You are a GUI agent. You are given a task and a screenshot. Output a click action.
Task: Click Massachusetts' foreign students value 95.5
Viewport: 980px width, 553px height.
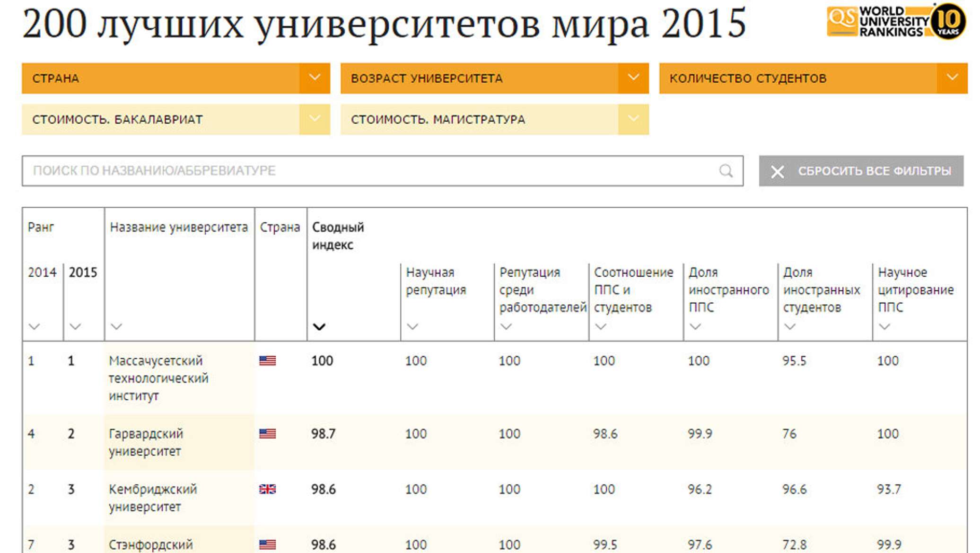tap(794, 361)
